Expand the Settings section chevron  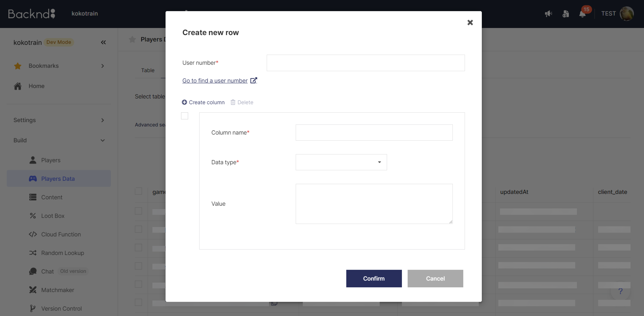(x=103, y=120)
